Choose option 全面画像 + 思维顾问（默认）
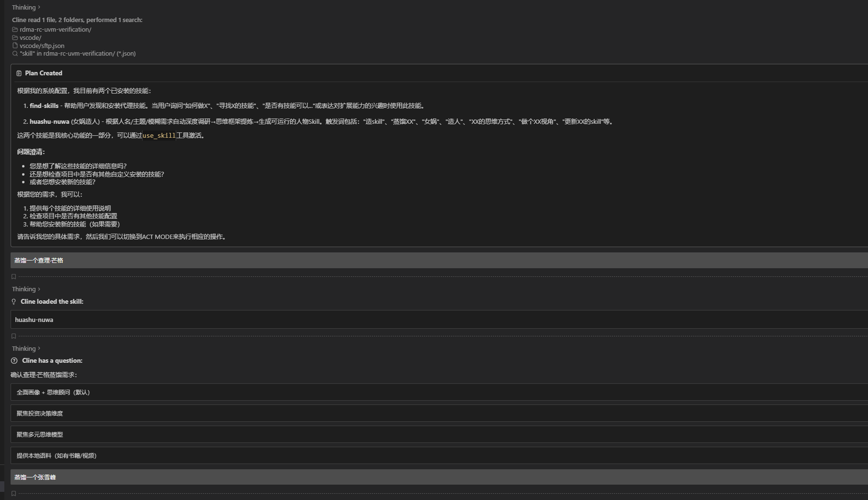Image resolution: width=868 pixels, height=500 pixels. (x=439, y=392)
